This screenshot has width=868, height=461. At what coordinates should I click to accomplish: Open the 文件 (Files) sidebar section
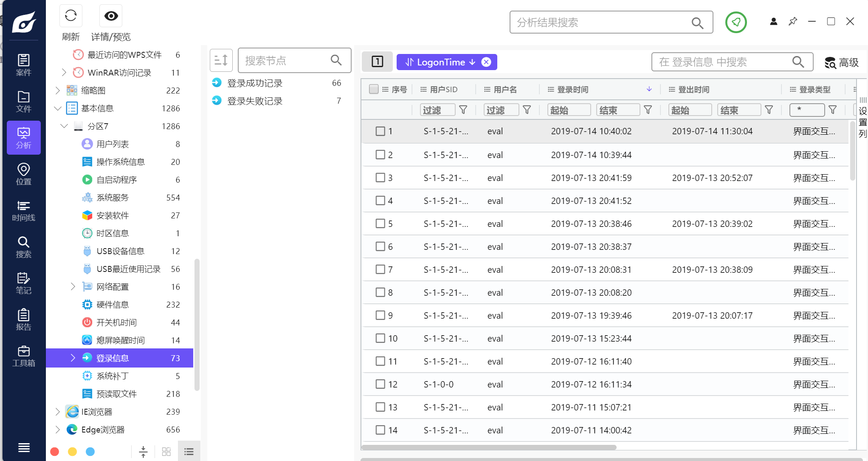[24, 101]
